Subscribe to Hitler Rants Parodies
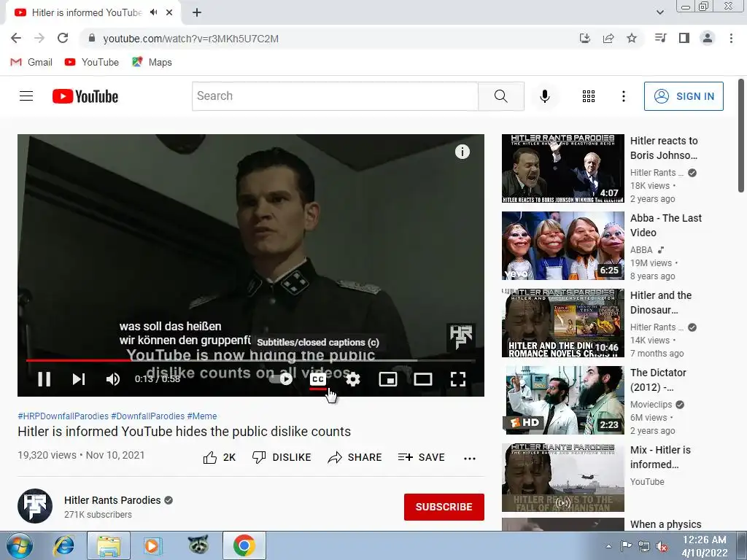This screenshot has width=747, height=560. coord(444,507)
